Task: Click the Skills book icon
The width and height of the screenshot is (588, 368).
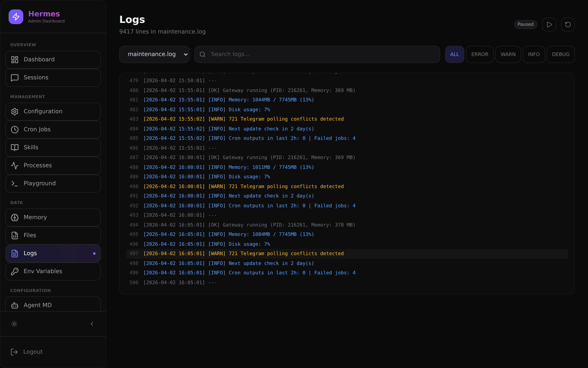Action: (15, 148)
